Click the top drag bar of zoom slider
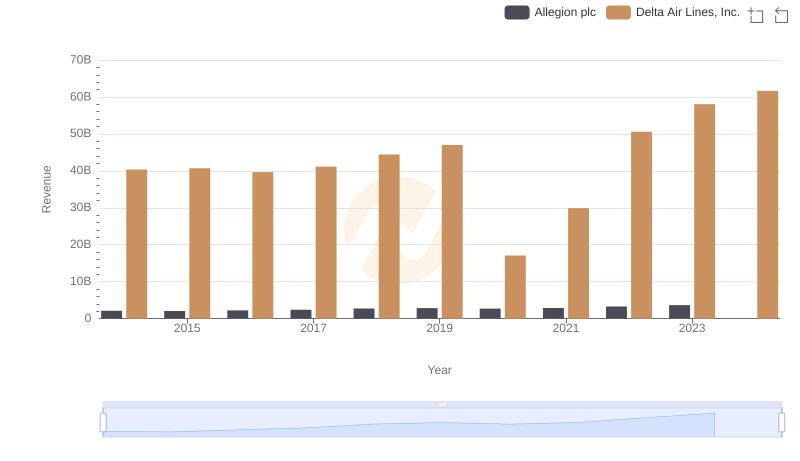The width and height of the screenshot is (800, 461). (x=442, y=404)
